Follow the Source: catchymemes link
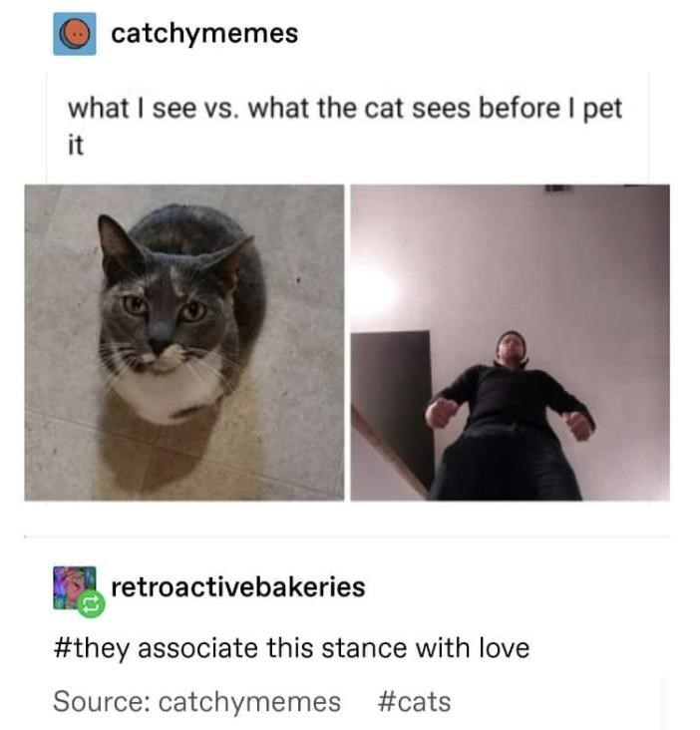700x730 pixels. point(196,702)
